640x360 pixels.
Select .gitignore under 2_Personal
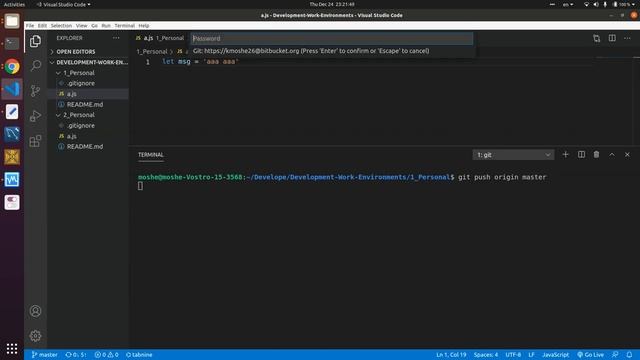point(81,126)
